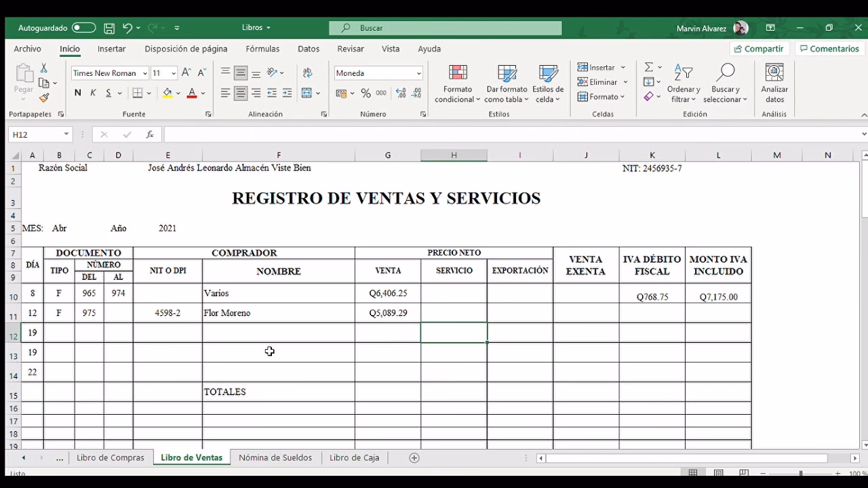Click the Compartir button
Image resolution: width=868 pixels, height=488 pixels.
[x=758, y=49]
